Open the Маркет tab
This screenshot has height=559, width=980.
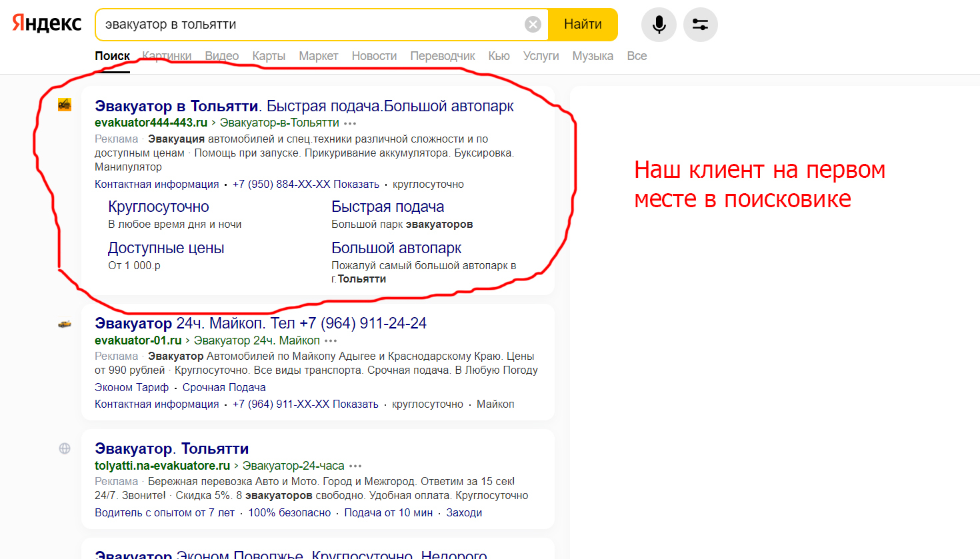[319, 56]
